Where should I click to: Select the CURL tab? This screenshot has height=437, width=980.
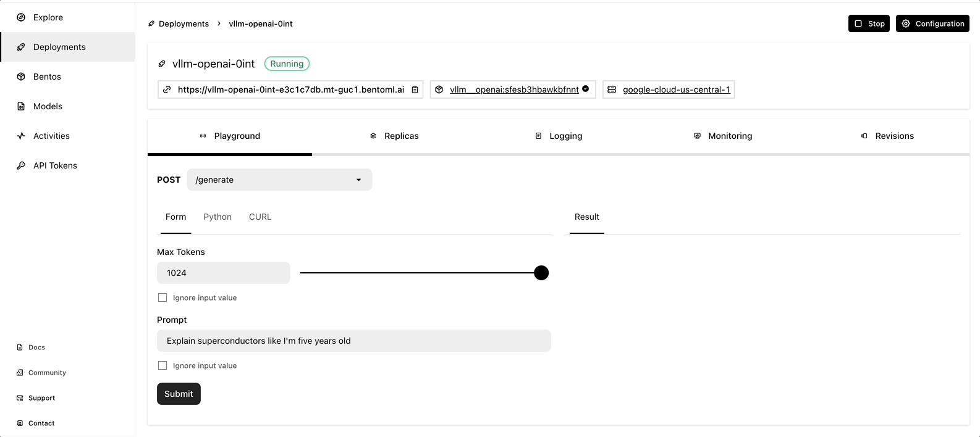pyautogui.click(x=260, y=217)
